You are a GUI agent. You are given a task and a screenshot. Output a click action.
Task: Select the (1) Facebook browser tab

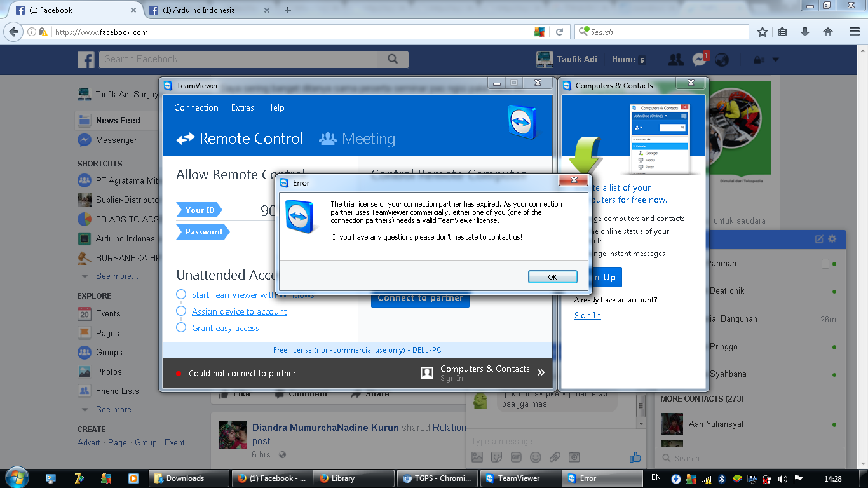[76, 10]
